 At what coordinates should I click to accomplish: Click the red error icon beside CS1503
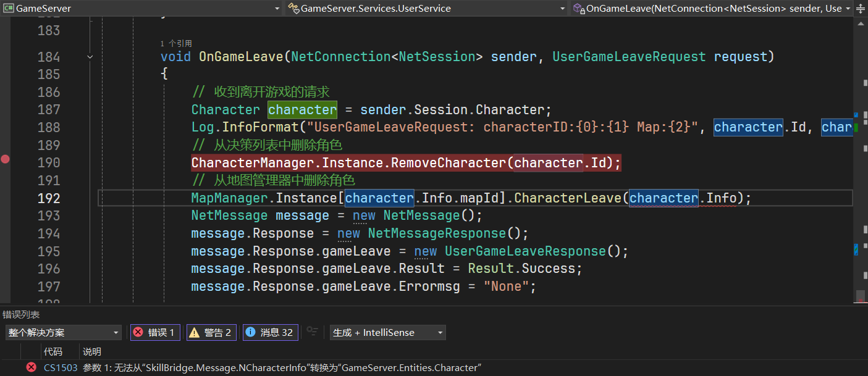point(31,367)
